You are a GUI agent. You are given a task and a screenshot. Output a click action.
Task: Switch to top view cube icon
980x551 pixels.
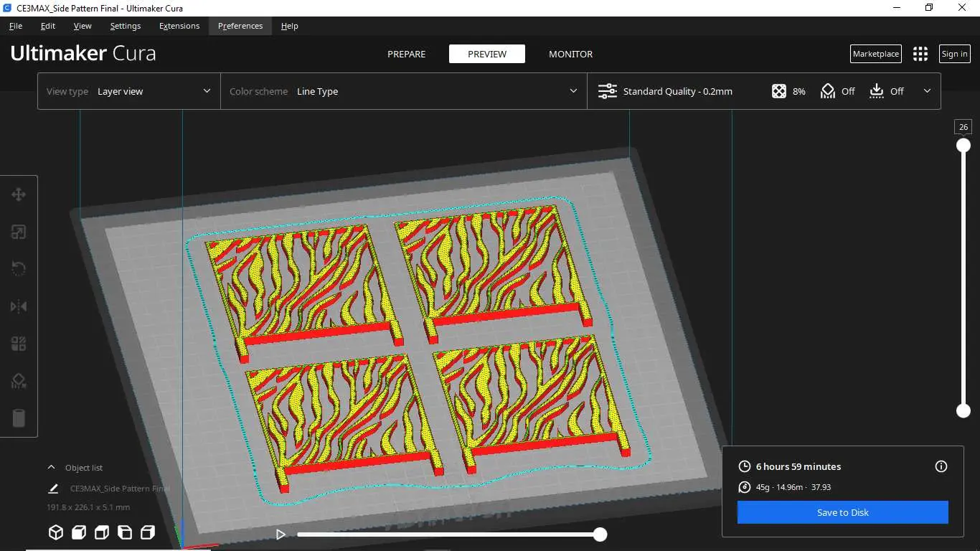[x=102, y=532]
